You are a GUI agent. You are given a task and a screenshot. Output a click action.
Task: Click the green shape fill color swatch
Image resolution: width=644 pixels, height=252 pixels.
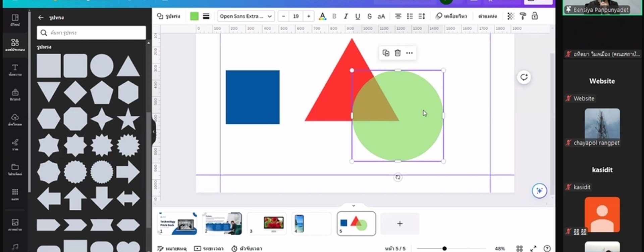(194, 16)
